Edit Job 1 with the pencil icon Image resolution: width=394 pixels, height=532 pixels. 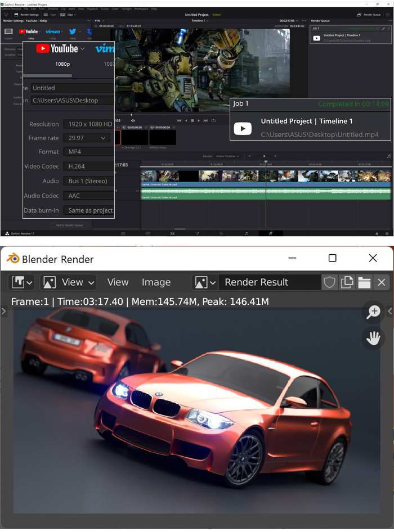tap(383, 29)
